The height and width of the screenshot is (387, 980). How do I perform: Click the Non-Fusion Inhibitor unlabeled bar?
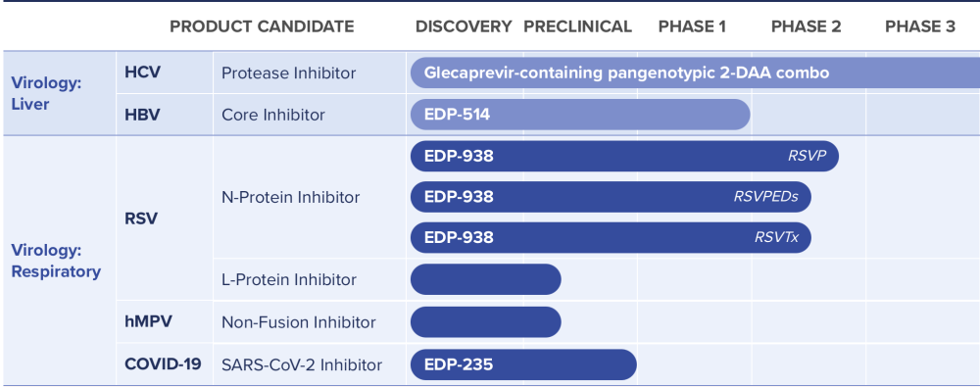486,322
